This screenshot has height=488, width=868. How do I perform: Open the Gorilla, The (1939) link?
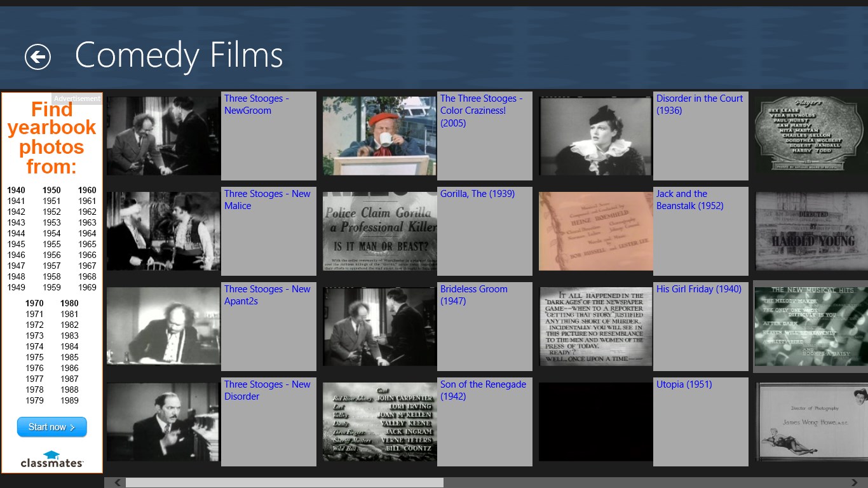(477, 194)
